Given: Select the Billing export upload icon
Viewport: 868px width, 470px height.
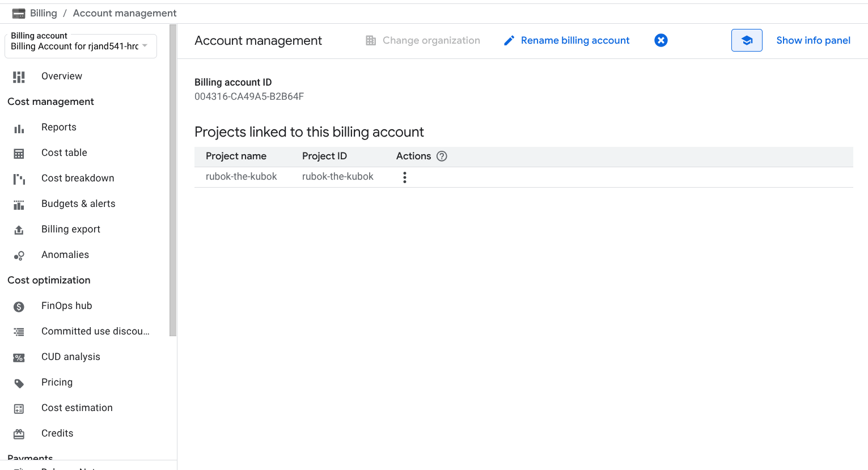Looking at the screenshot, I should pyautogui.click(x=19, y=230).
